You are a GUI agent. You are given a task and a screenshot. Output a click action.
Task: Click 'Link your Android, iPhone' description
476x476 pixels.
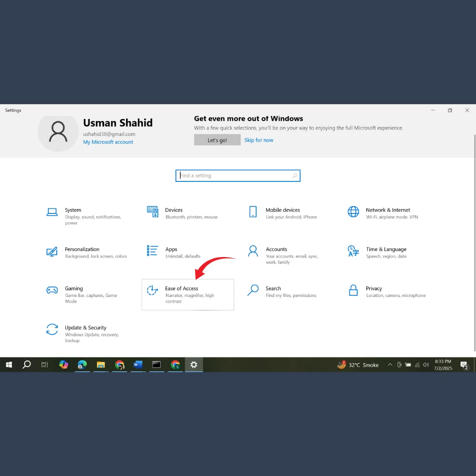(291, 217)
